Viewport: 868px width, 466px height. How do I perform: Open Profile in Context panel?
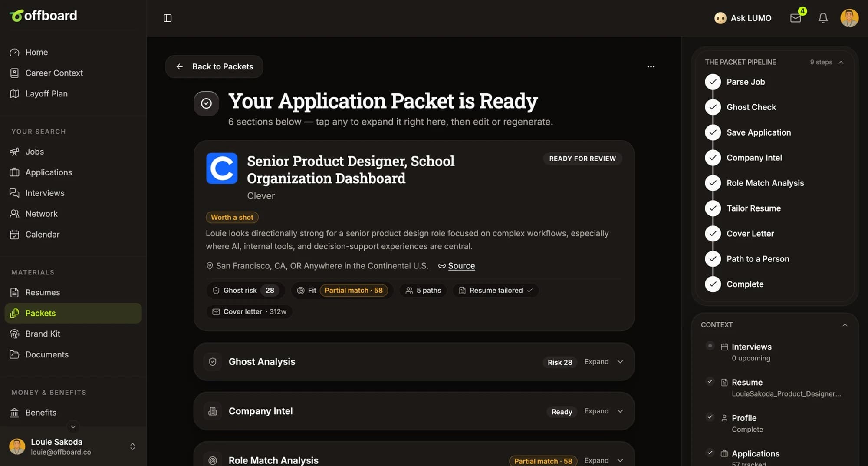(x=775, y=423)
